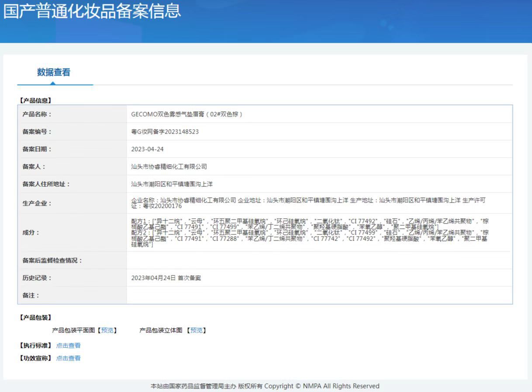532x392 pixels.
Task: Select the 数据查看 tab
Action: click(54, 72)
